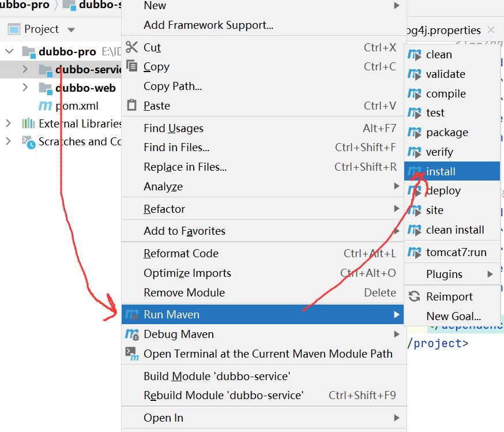The image size is (504, 432).
Task: Expand the dubbo-web tree node
Action: point(25,87)
